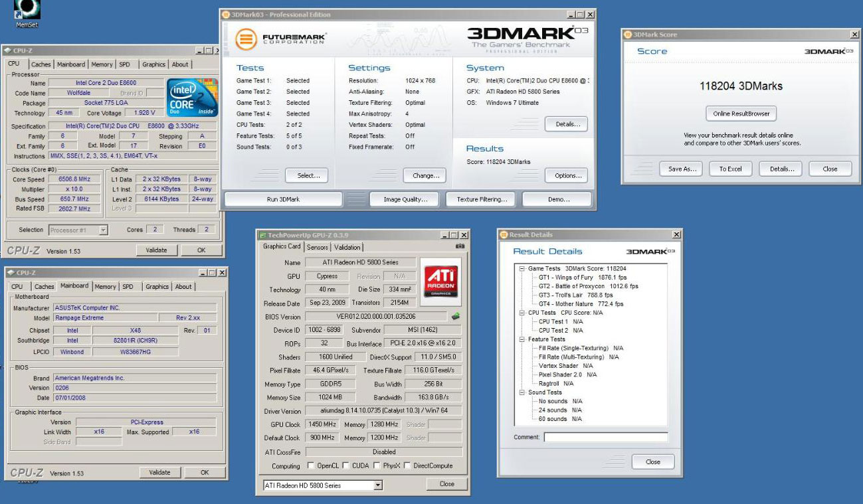The image size is (863, 504).
Task: Open the MemSet desktop shortcut
Action: [x=27, y=9]
